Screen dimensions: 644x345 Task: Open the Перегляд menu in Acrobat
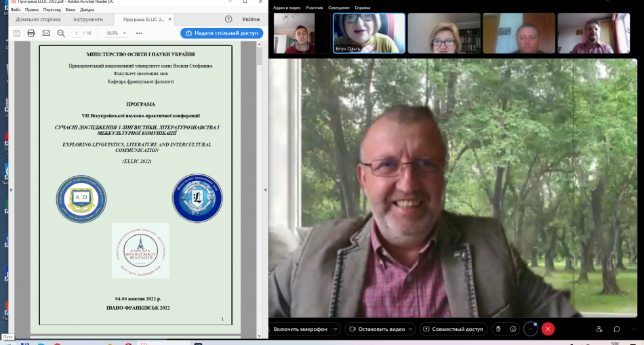[52, 9]
